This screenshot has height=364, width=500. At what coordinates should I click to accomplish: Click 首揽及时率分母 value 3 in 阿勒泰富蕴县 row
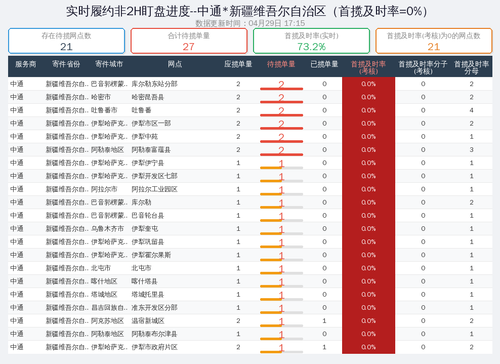(471, 150)
